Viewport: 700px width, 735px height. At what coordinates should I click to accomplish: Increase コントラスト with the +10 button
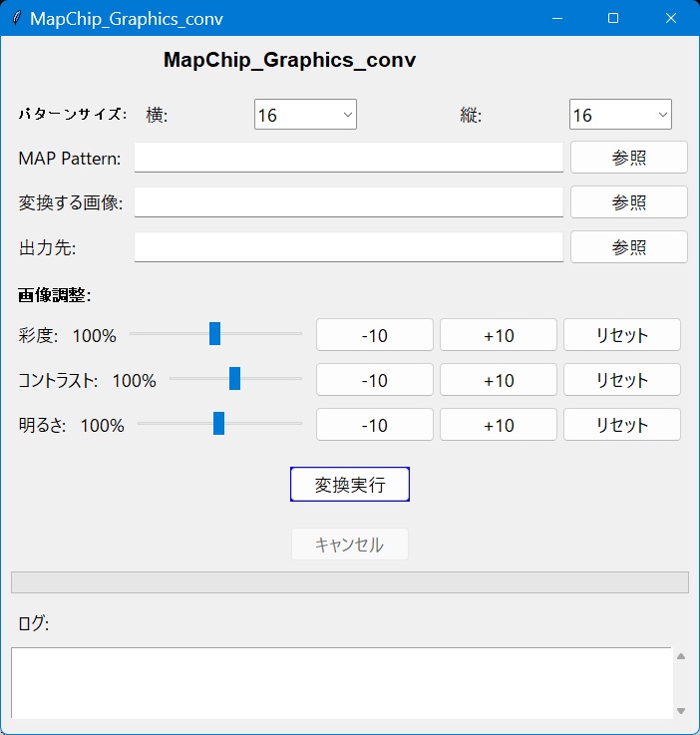pyautogui.click(x=498, y=379)
